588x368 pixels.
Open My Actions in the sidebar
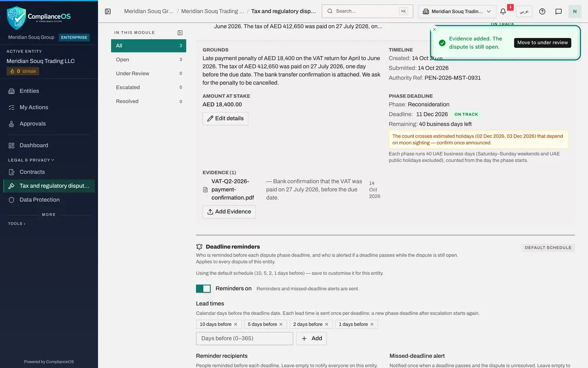tap(49, 107)
